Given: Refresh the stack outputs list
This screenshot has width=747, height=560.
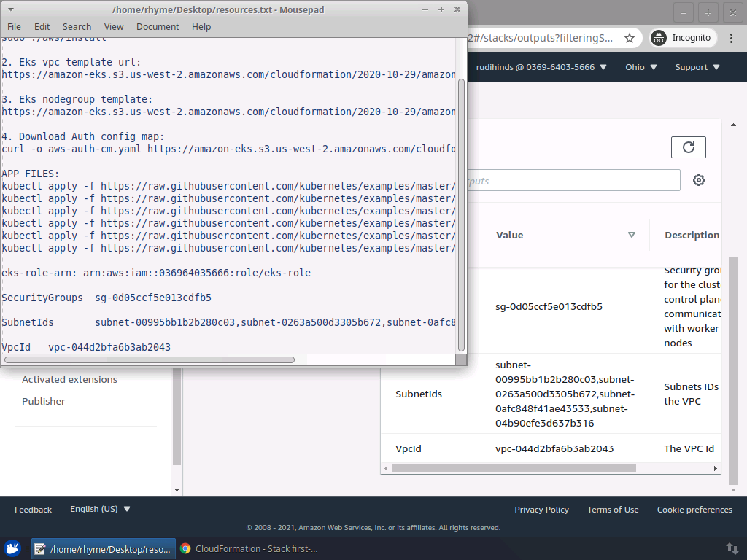Looking at the screenshot, I should point(689,147).
